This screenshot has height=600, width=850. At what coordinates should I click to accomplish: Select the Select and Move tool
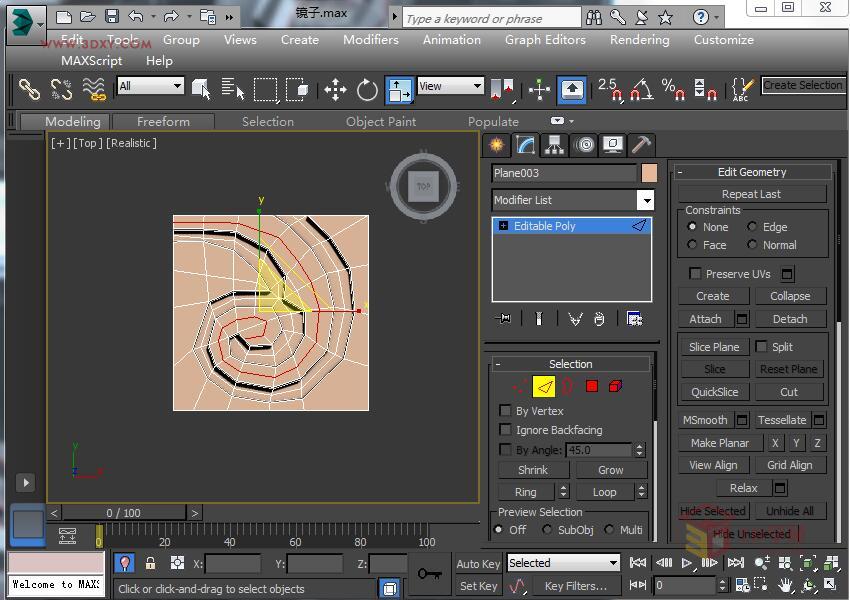(335, 89)
